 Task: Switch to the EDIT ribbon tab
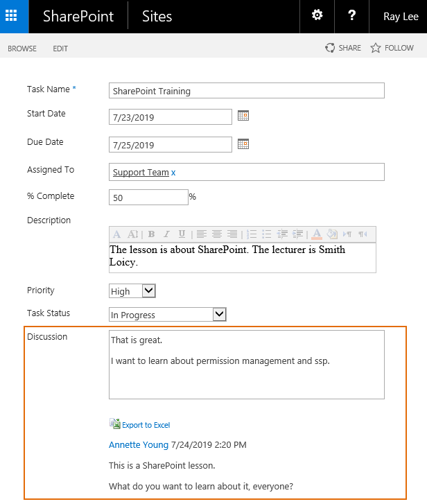[x=60, y=49]
